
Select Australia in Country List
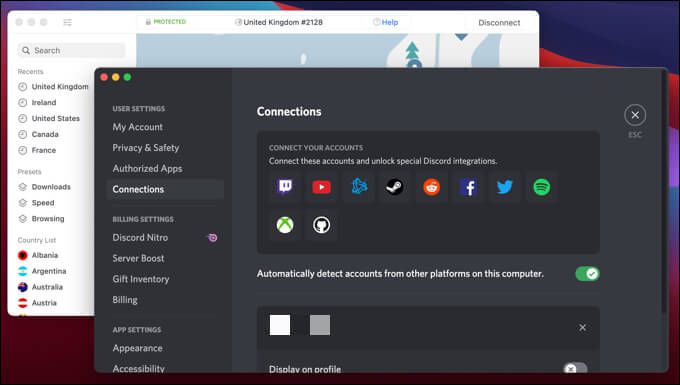47,287
